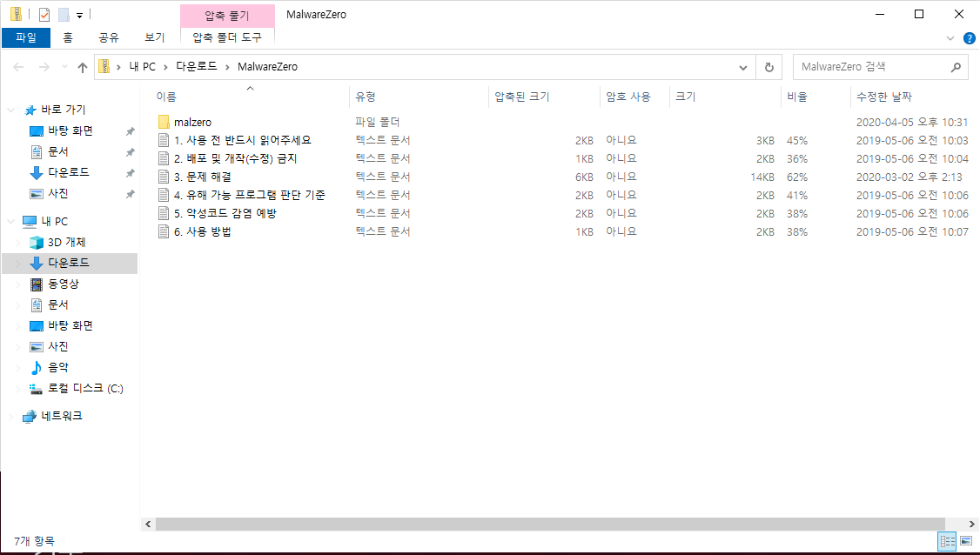This screenshot has width=980, height=555.
Task: Open help with the question mark icon
Action: (969, 38)
